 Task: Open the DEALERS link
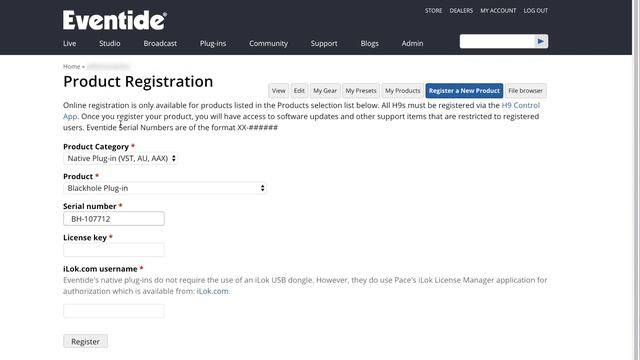(x=461, y=11)
